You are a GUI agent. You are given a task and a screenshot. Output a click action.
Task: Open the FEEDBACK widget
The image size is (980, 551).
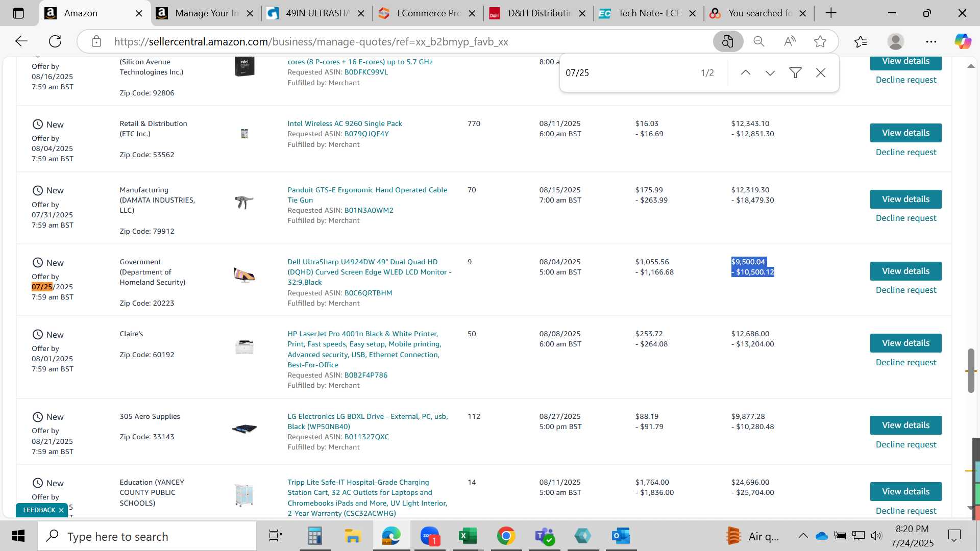(x=39, y=510)
